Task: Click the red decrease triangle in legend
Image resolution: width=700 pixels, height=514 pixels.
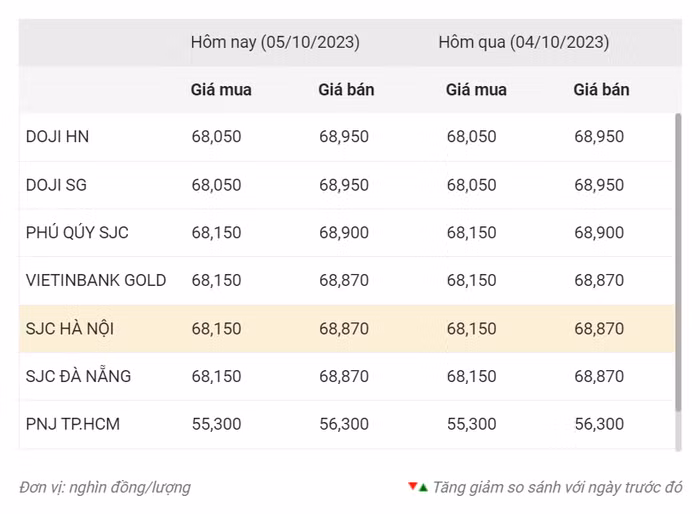Action: [412, 486]
